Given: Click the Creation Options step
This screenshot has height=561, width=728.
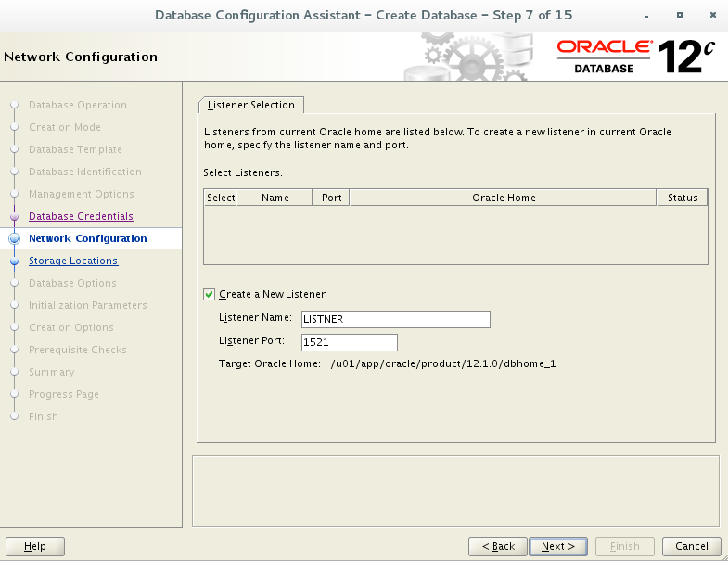Looking at the screenshot, I should (71, 328).
